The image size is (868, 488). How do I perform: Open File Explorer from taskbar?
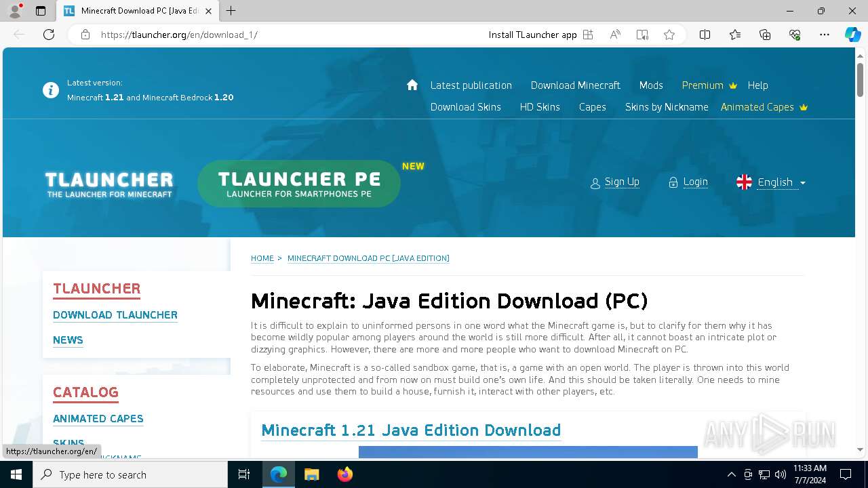click(311, 474)
